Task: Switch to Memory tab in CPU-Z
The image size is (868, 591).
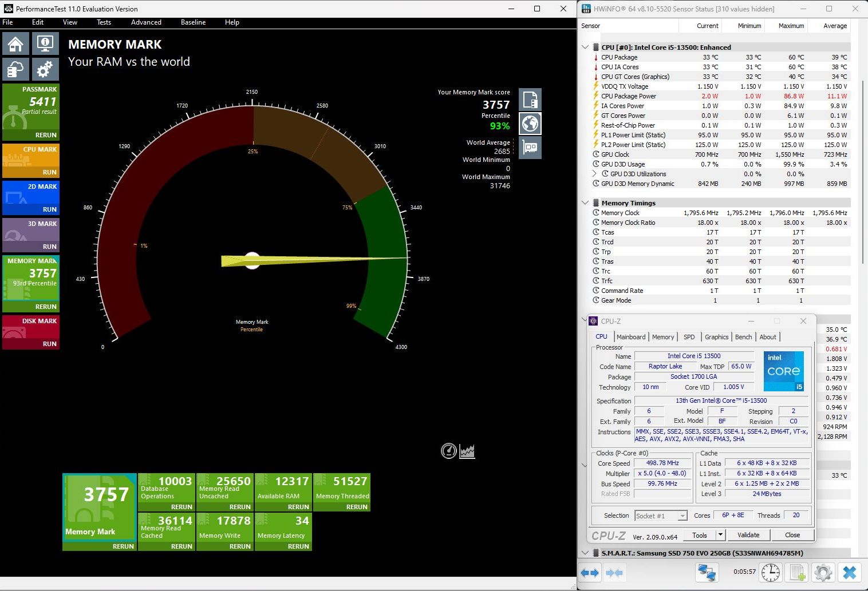Action: [x=663, y=337]
